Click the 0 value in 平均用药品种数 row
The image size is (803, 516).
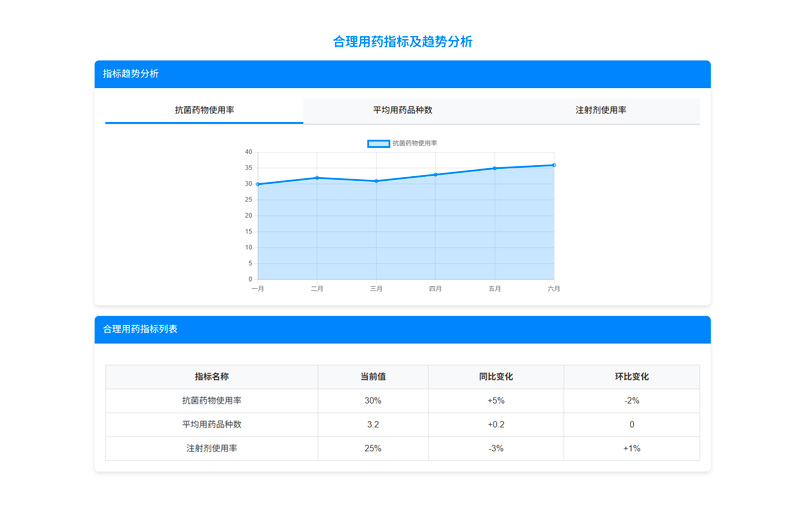[631, 425]
